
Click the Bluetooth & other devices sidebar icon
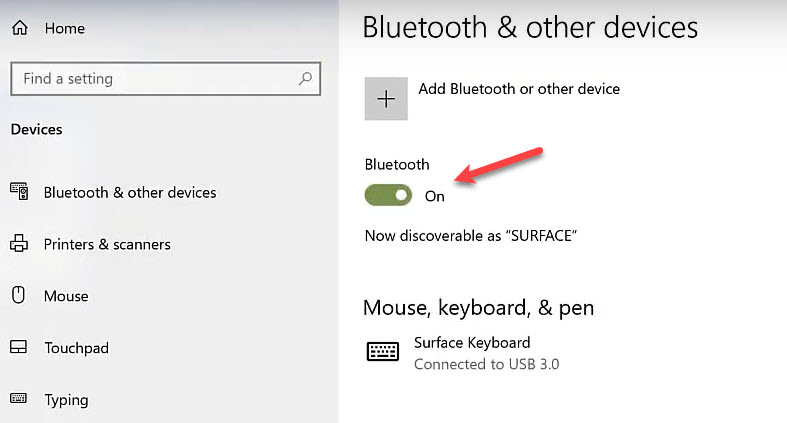pos(19,192)
